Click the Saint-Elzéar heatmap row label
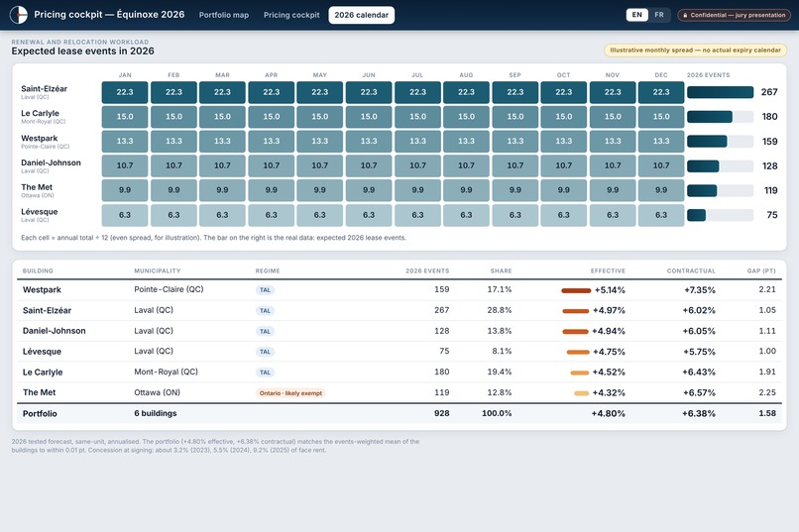This screenshot has width=799, height=532. point(44,91)
